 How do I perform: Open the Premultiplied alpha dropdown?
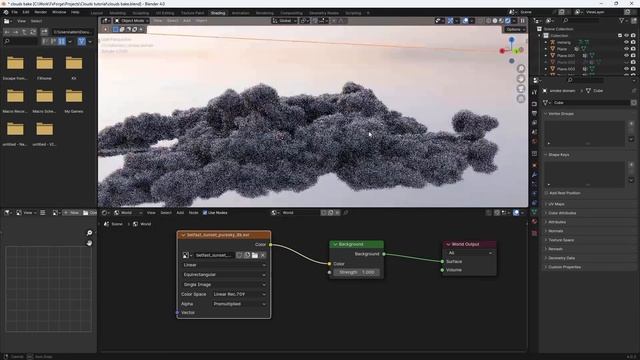(240, 304)
